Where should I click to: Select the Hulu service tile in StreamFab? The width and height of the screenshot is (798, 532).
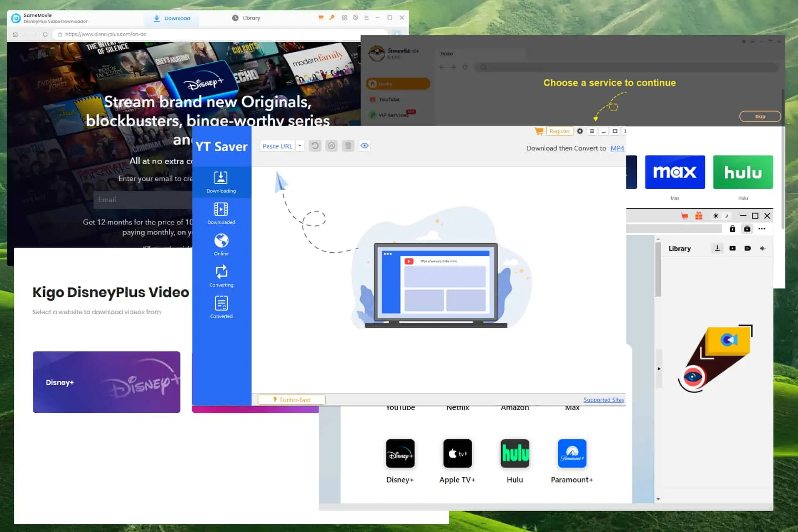click(x=743, y=172)
